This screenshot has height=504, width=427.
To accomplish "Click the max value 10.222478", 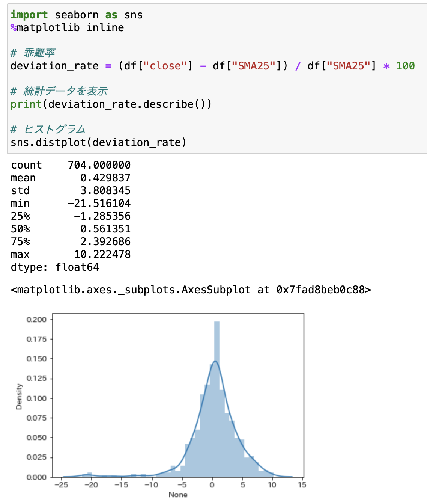I will point(102,255).
